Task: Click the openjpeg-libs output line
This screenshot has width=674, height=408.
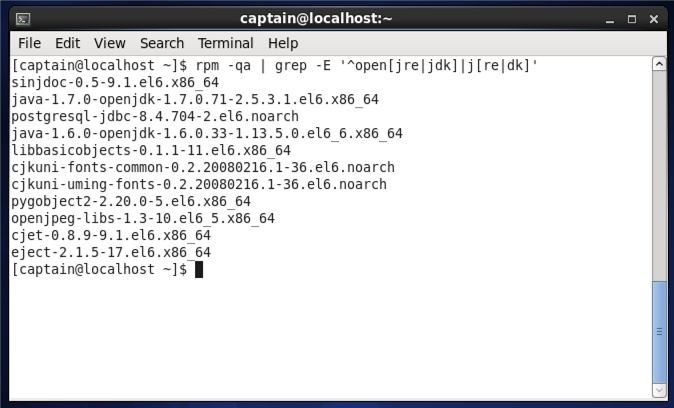Action: pyautogui.click(x=143, y=218)
